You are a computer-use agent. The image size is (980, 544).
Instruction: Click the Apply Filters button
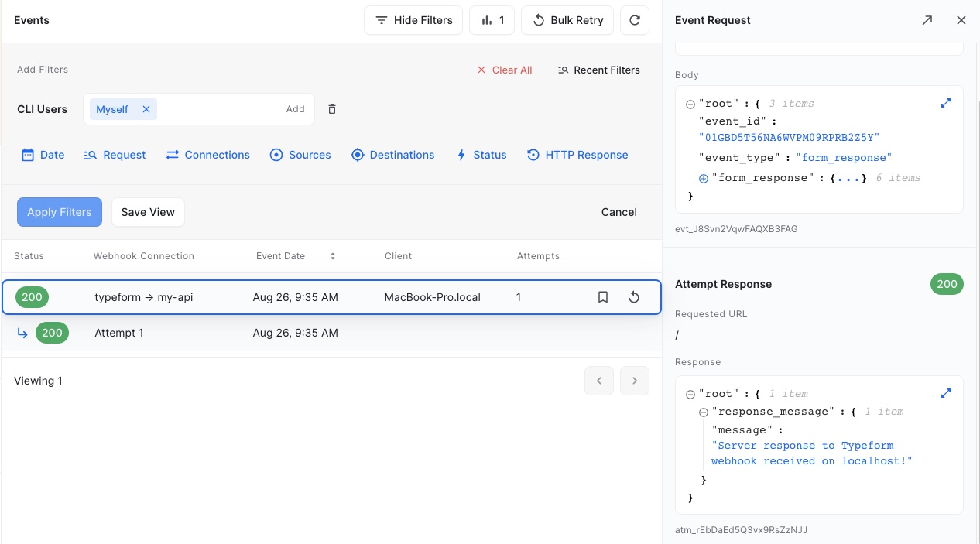point(59,212)
